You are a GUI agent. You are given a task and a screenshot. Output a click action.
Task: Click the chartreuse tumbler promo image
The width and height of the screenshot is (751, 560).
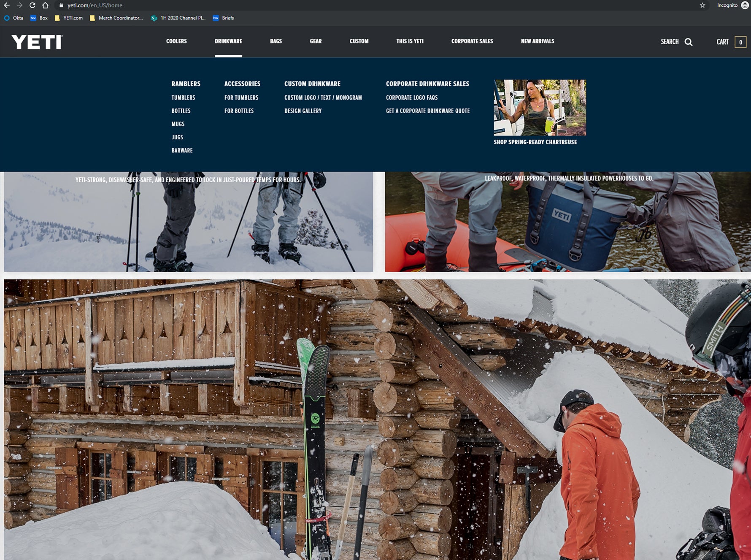click(540, 108)
